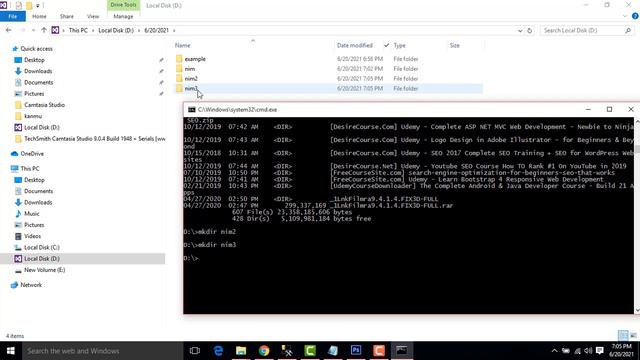Click This PC in the address breadcrumb
This screenshot has width=640, height=360.
pos(78,30)
